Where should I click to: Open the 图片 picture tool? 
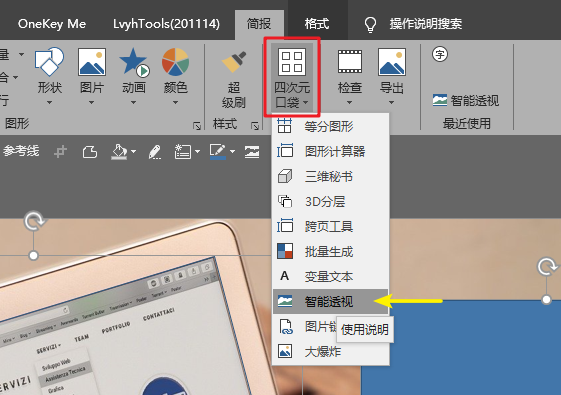click(92, 76)
